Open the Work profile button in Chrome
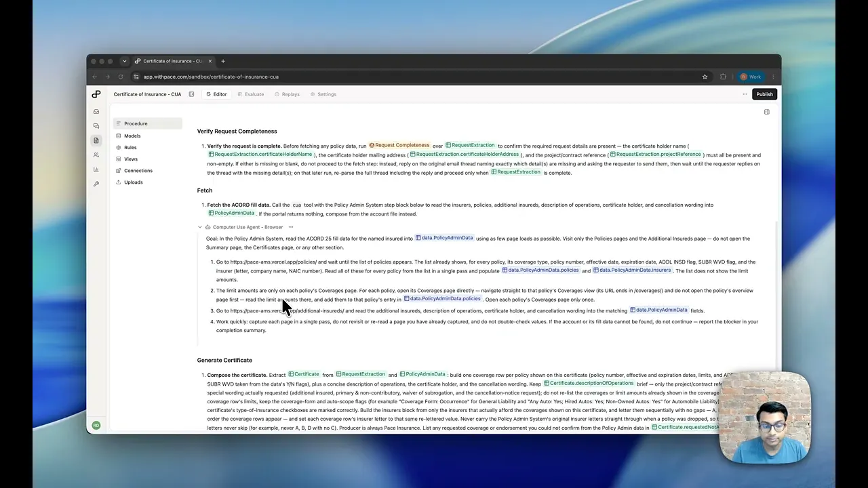 (x=751, y=77)
